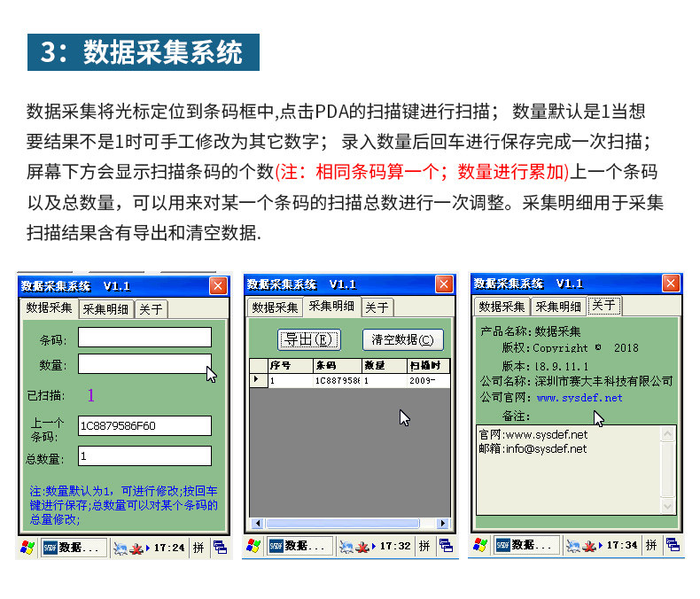Image resolution: width=700 pixels, height=599 pixels.
Task: Click date cell 2009- in grid
Action: [x=429, y=381]
